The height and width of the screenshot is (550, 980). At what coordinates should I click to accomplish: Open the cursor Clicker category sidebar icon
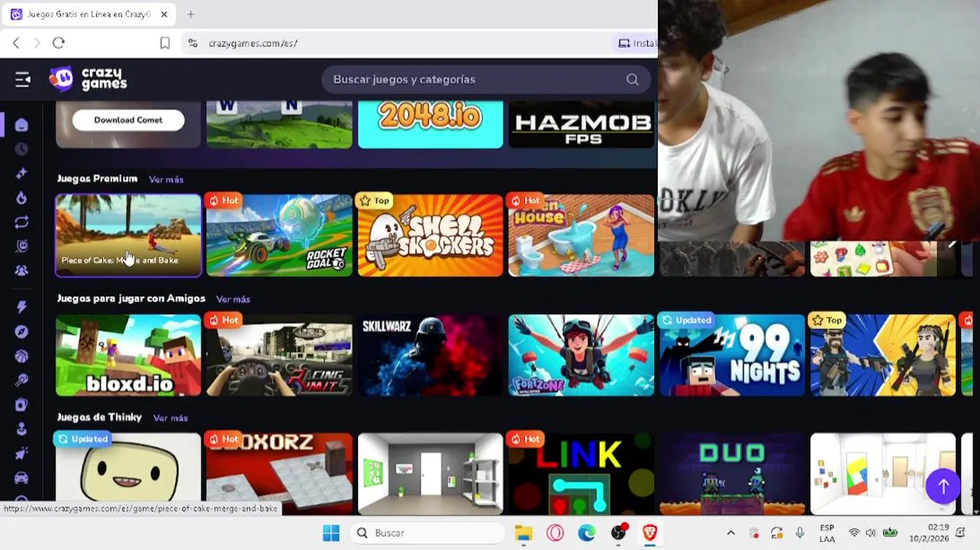[21, 454]
